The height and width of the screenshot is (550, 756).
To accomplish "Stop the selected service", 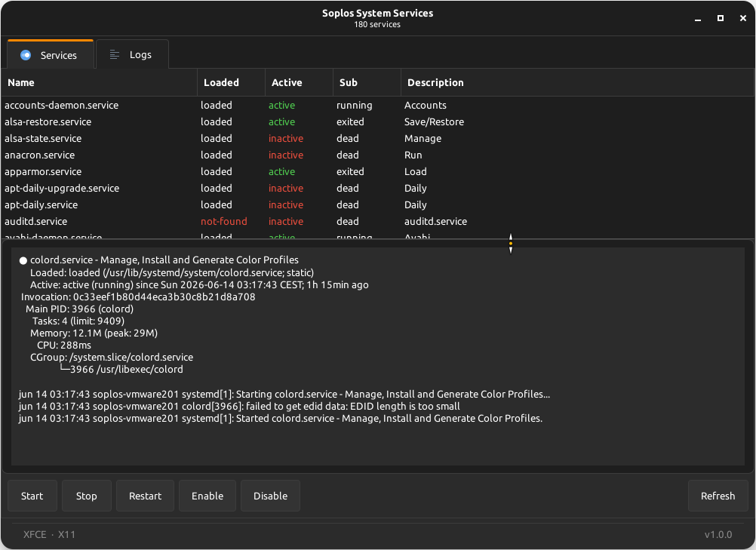I will pos(86,496).
